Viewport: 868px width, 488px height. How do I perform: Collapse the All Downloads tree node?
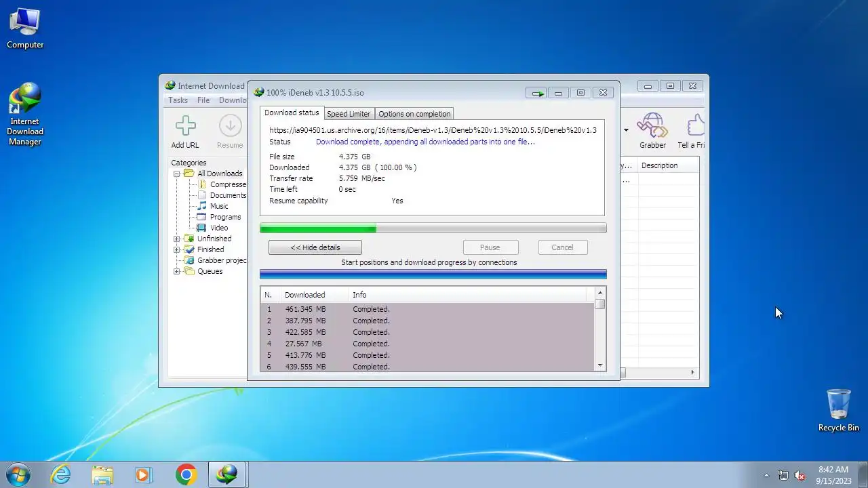pos(177,174)
